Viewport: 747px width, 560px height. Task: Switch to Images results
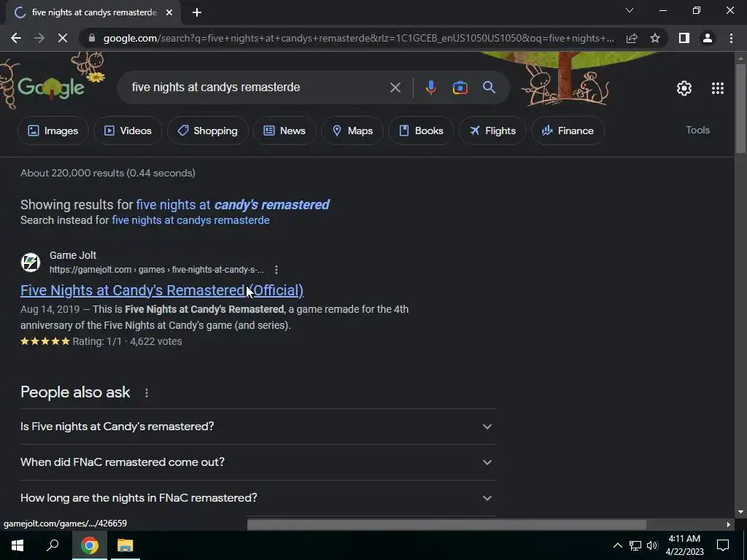click(53, 131)
